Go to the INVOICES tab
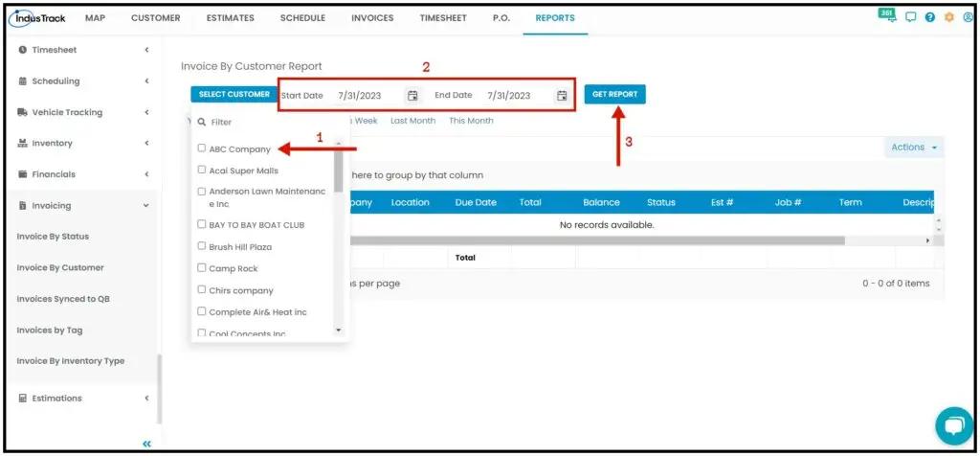This screenshot has height=456, width=980. click(x=372, y=18)
